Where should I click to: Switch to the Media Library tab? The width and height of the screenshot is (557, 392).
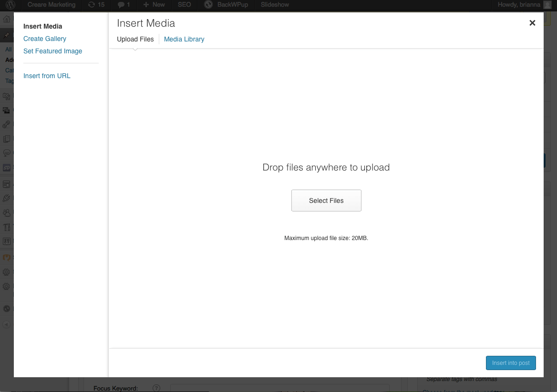tap(184, 39)
